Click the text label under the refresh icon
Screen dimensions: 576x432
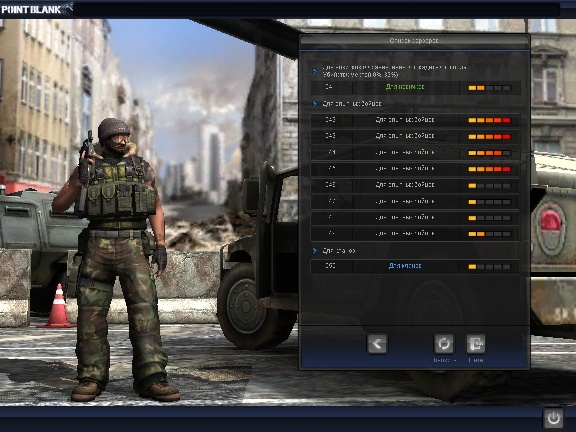pyautogui.click(x=444, y=360)
